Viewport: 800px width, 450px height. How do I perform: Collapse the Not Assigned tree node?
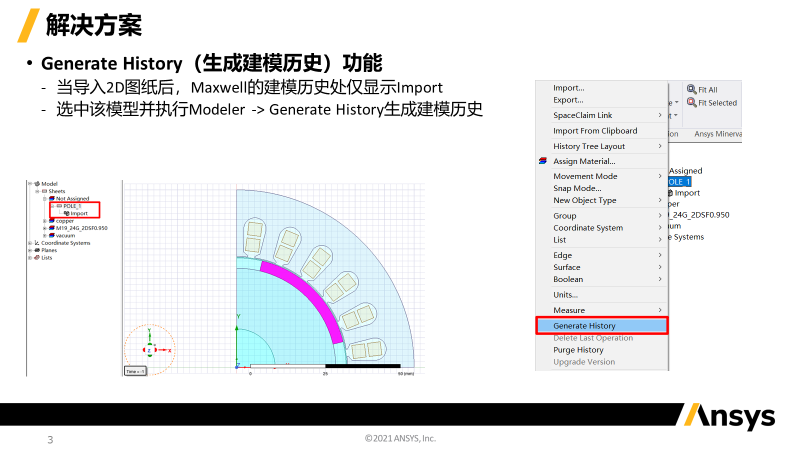point(45,198)
